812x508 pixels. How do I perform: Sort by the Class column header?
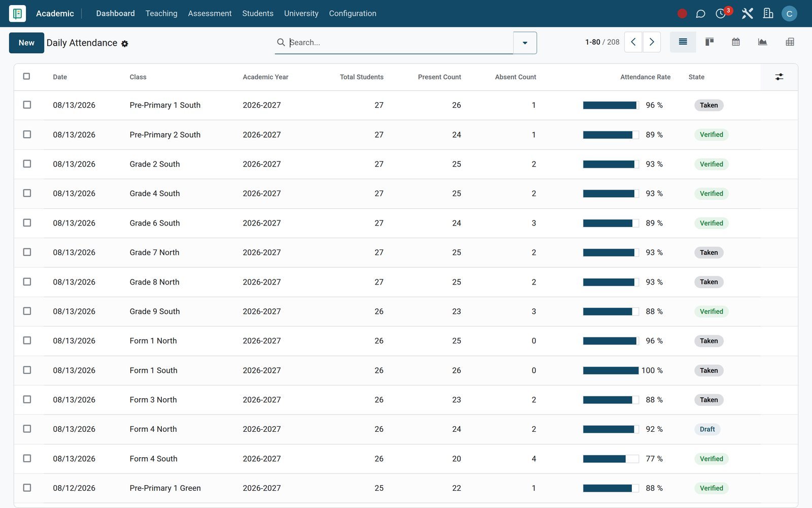pos(138,77)
